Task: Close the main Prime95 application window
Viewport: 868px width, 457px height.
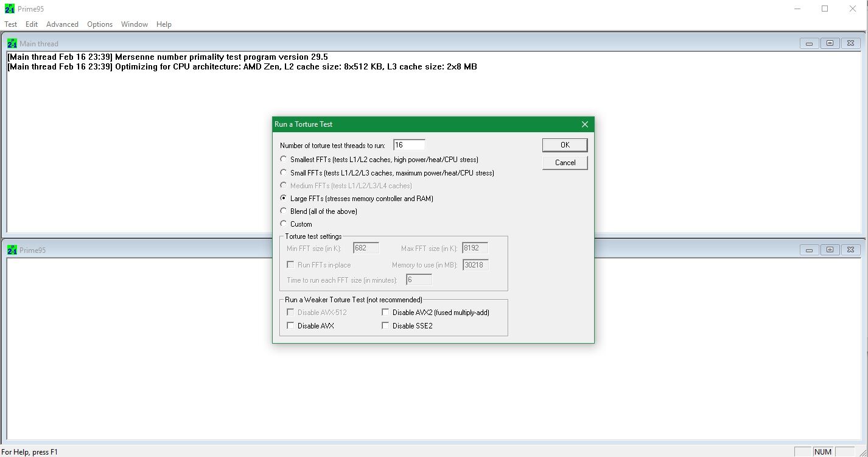Action: [x=853, y=9]
